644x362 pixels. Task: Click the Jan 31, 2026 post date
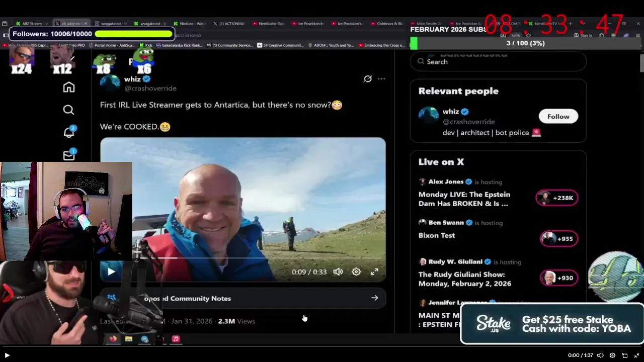[192, 321]
